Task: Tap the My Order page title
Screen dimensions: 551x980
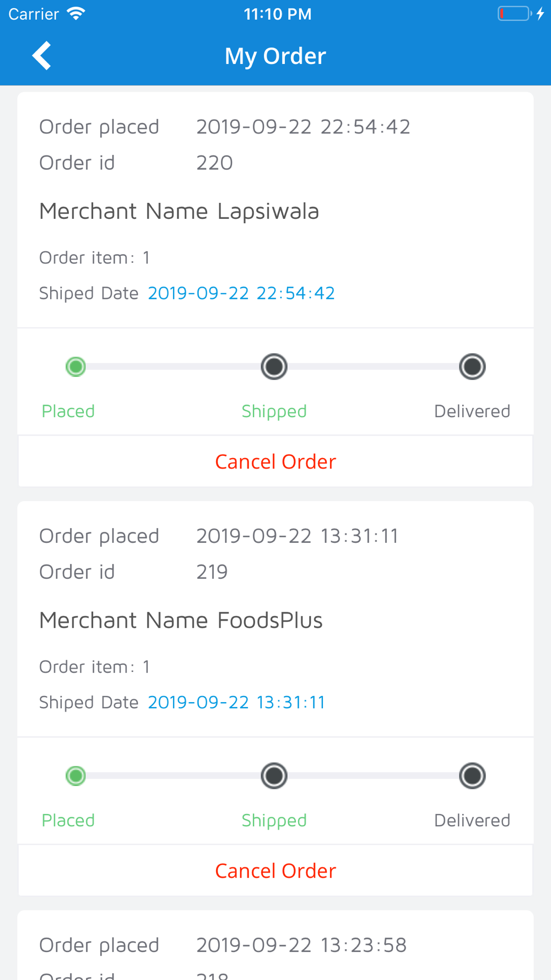Action: 275,56
